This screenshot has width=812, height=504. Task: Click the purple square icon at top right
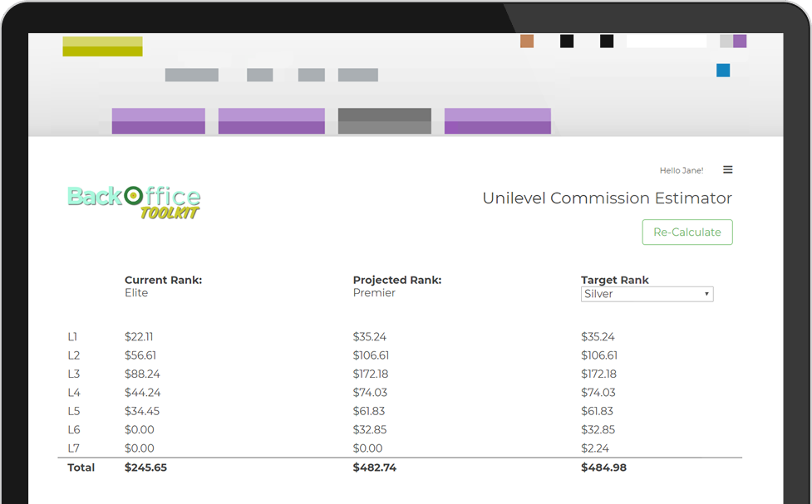click(740, 42)
